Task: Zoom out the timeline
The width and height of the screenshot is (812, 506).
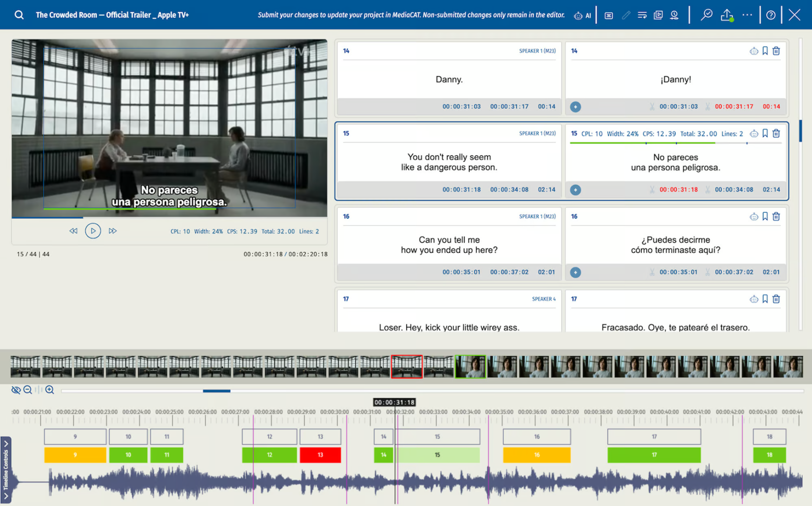Action: point(28,390)
